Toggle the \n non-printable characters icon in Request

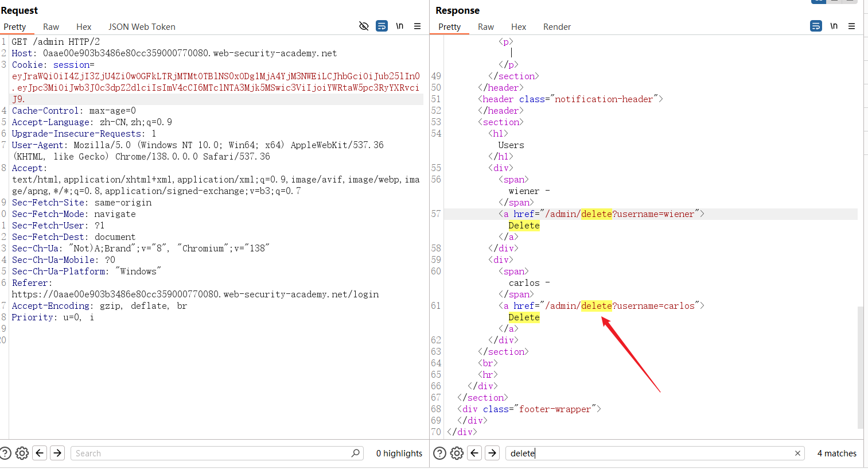(x=400, y=26)
